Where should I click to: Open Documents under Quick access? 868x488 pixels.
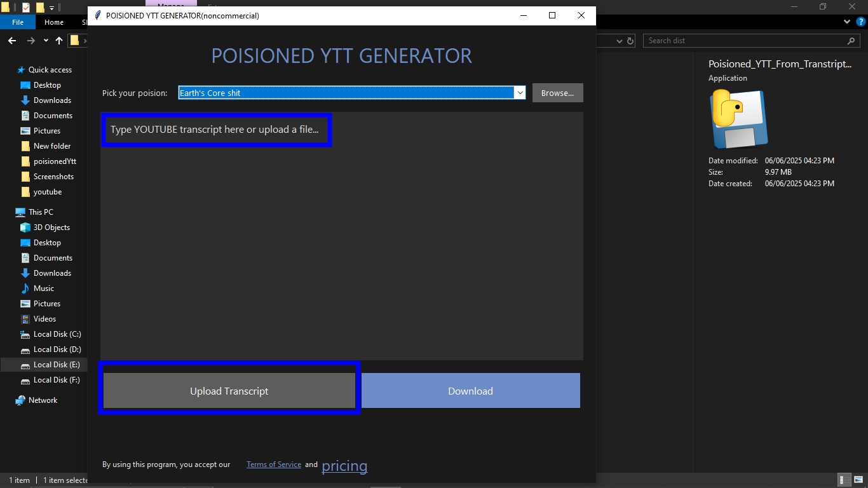53,116
